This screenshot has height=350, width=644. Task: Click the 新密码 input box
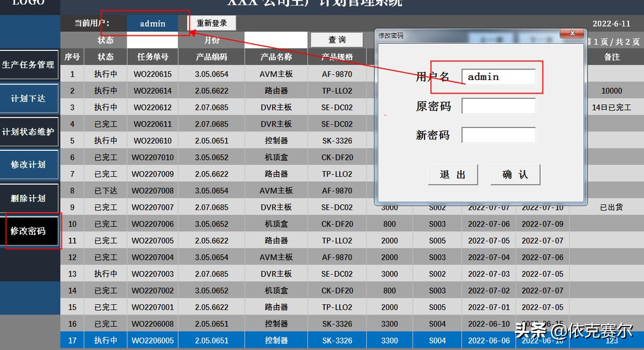coord(499,135)
